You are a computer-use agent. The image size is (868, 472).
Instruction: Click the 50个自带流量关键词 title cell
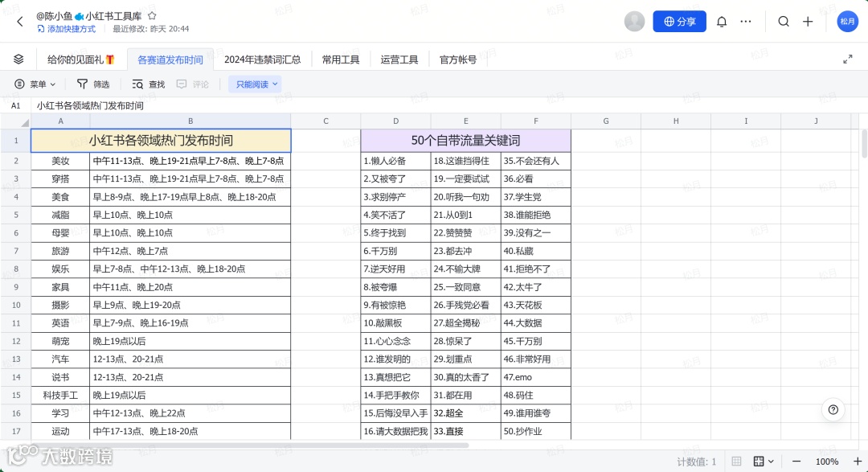coord(465,141)
